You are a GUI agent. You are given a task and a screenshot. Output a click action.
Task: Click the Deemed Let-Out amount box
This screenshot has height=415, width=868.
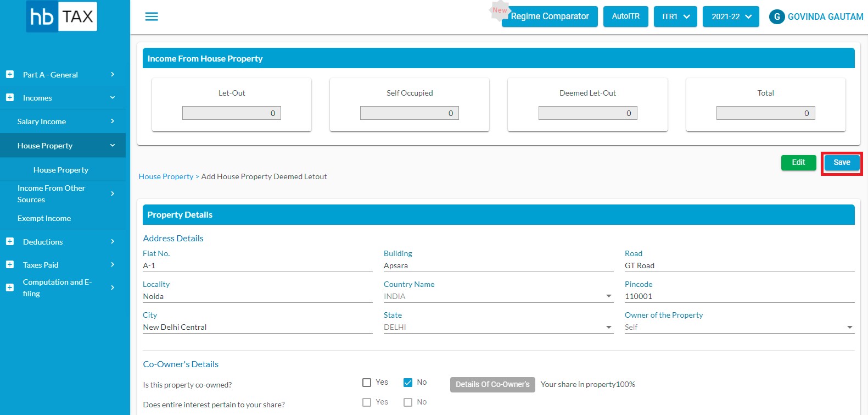tap(587, 113)
